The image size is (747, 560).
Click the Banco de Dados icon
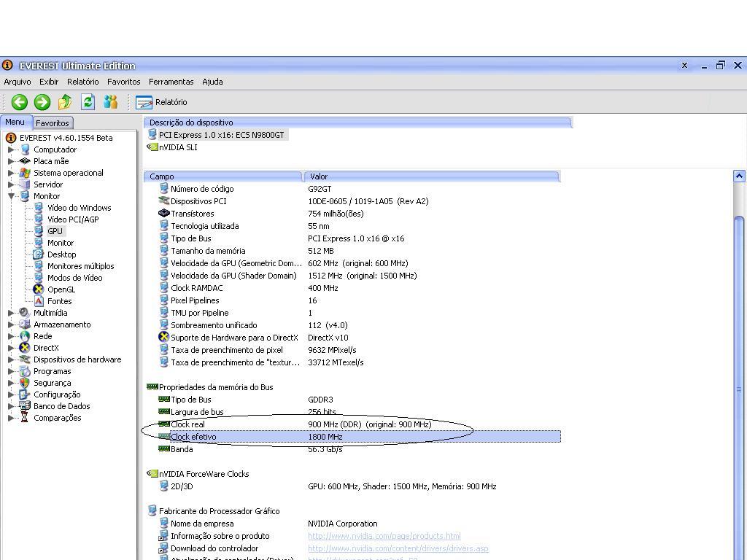(x=25, y=406)
